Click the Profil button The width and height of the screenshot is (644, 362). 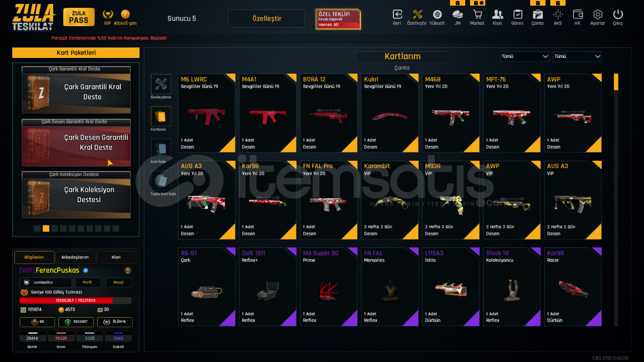click(x=88, y=282)
